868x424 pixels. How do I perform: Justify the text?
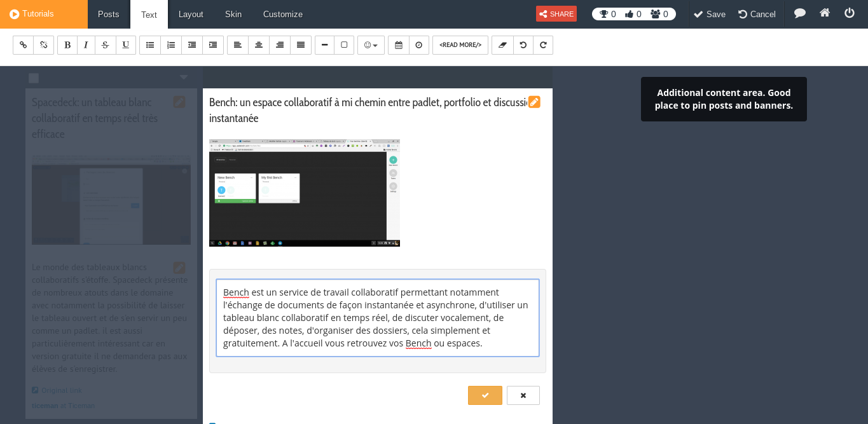(301, 45)
